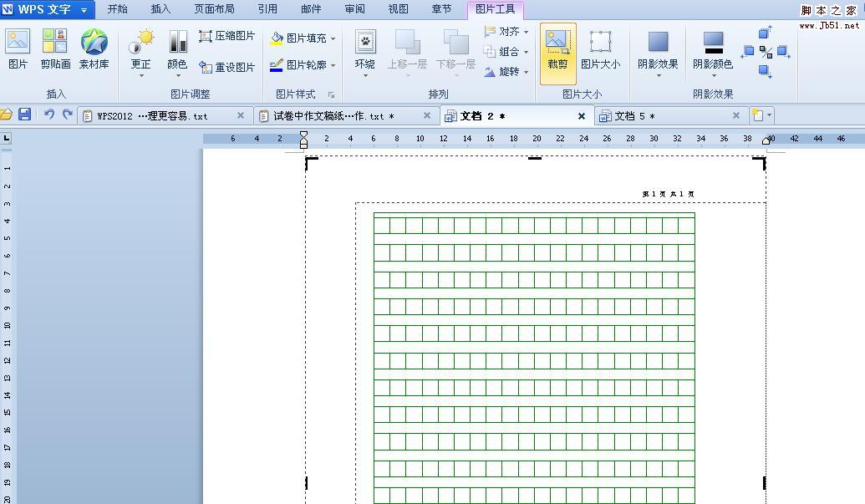Expand the 旋转 dropdown arrow
The image size is (865, 504).
[x=527, y=72]
